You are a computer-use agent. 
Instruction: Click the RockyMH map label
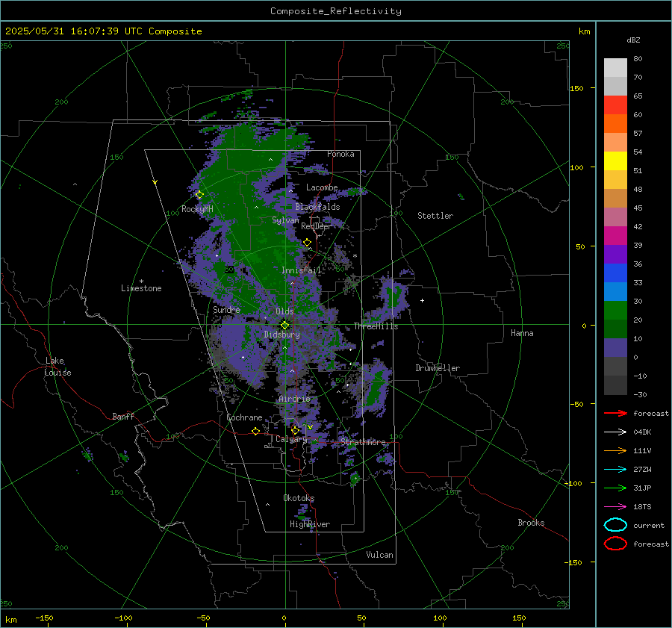click(197, 209)
